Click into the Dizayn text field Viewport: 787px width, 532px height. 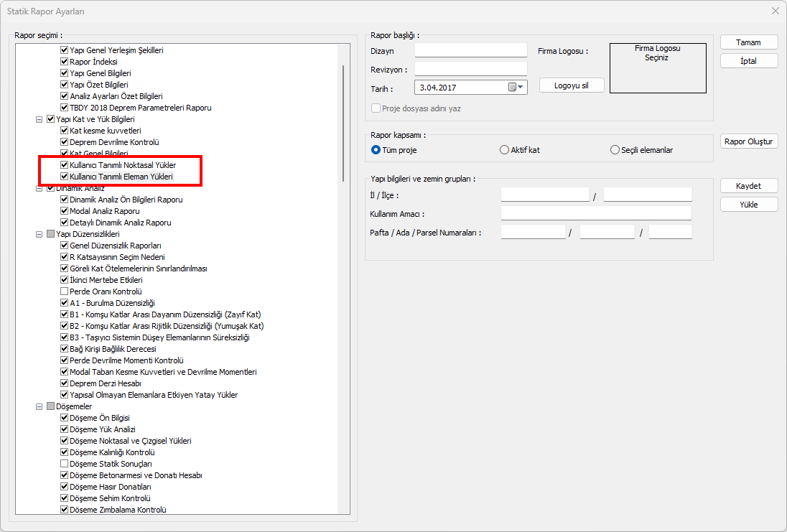[470, 50]
